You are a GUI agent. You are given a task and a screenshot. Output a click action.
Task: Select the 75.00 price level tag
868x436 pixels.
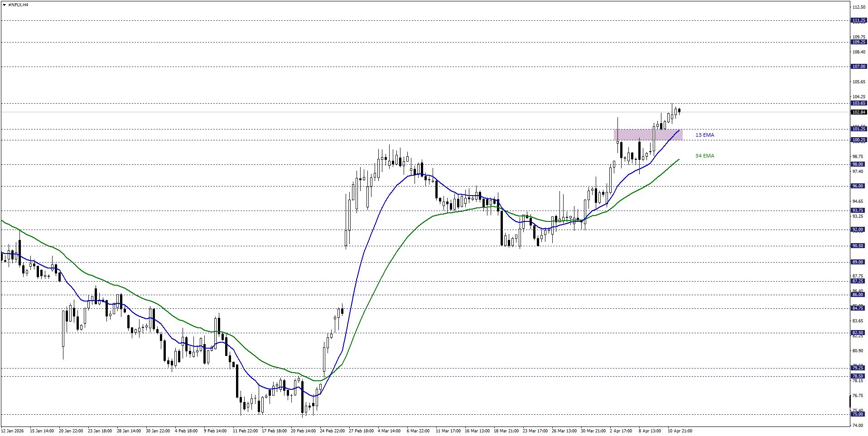pyautogui.click(x=858, y=414)
